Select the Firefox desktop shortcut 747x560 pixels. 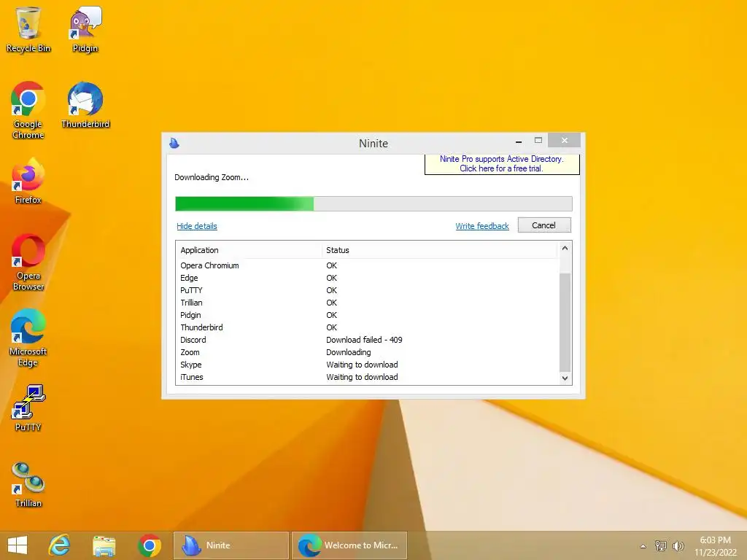click(28, 182)
